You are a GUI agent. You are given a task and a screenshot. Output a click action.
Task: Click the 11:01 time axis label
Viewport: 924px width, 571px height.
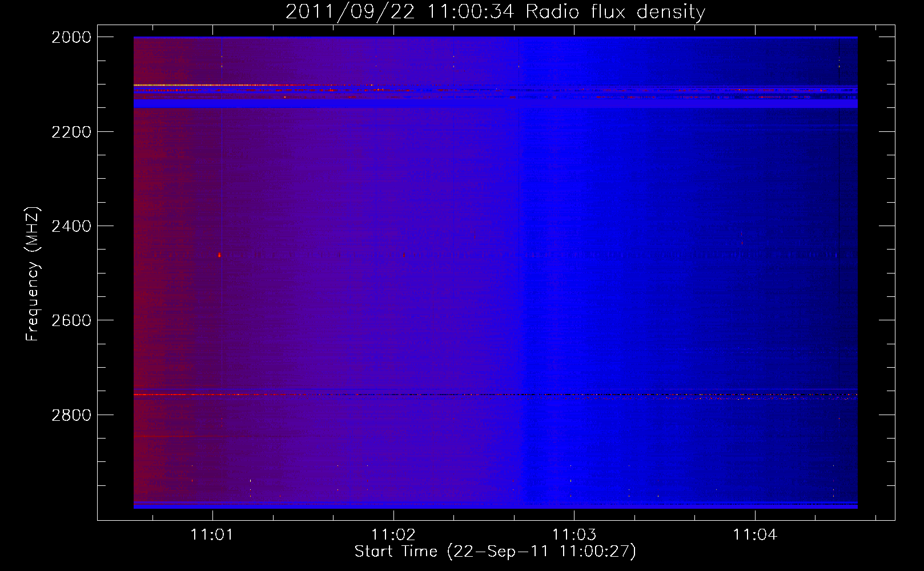click(212, 535)
